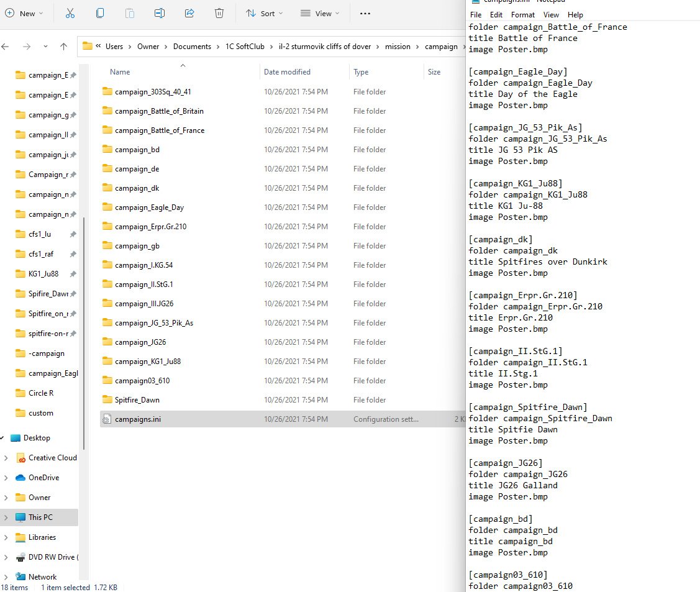This screenshot has width=700, height=592.
Task: Go up one folder with Up arrow
Action: click(63, 47)
